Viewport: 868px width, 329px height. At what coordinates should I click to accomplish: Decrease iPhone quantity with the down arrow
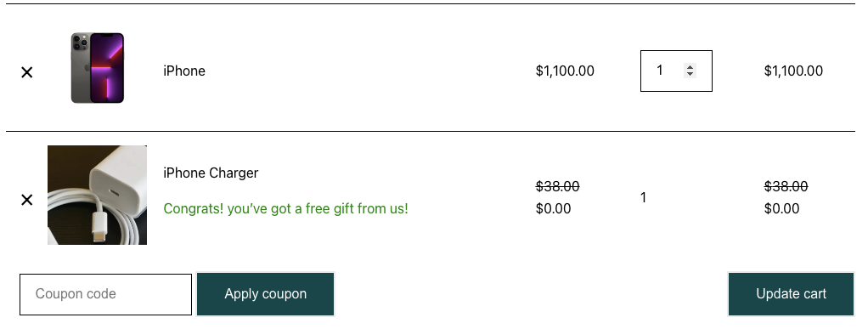(690, 74)
